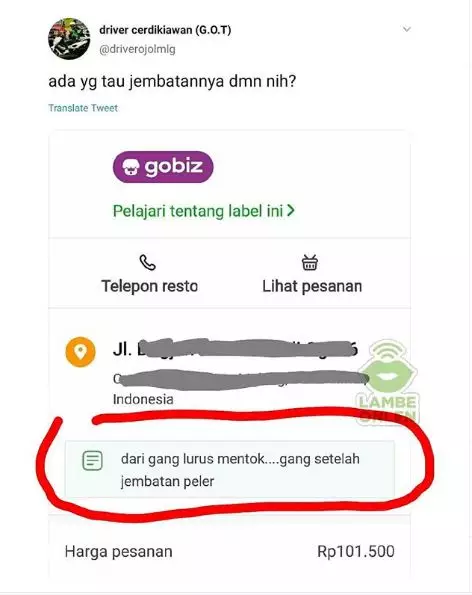Screen dimensions: 472x595
Task: Click the blurred Jl. street address line
Action: click(x=235, y=349)
